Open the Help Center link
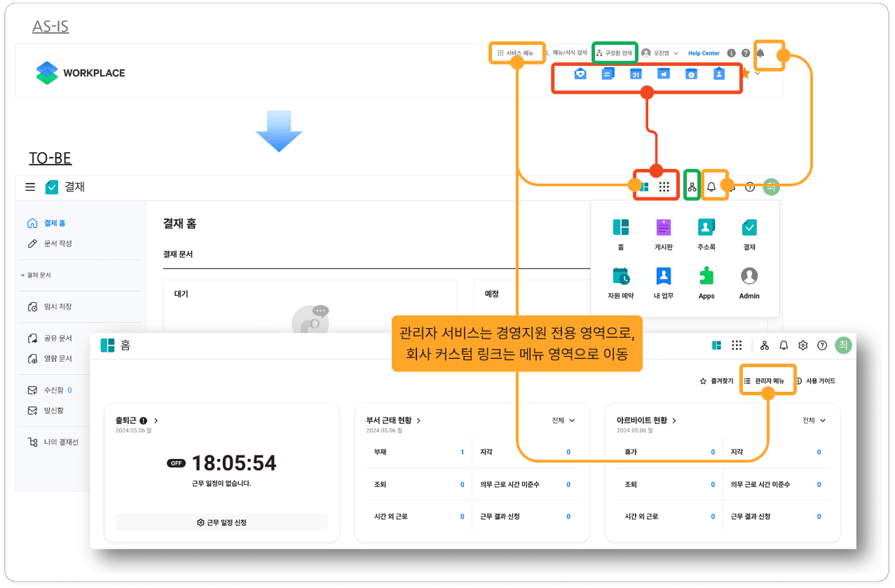The image size is (895, 588). [x=704, y=53]
